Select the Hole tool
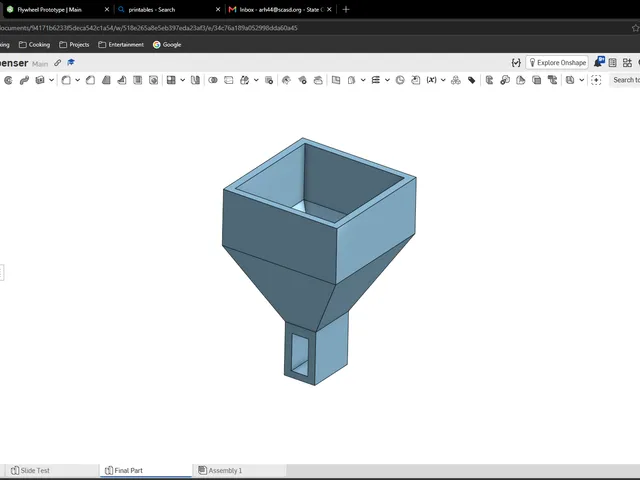640x480 pixels. coord(153,80)
